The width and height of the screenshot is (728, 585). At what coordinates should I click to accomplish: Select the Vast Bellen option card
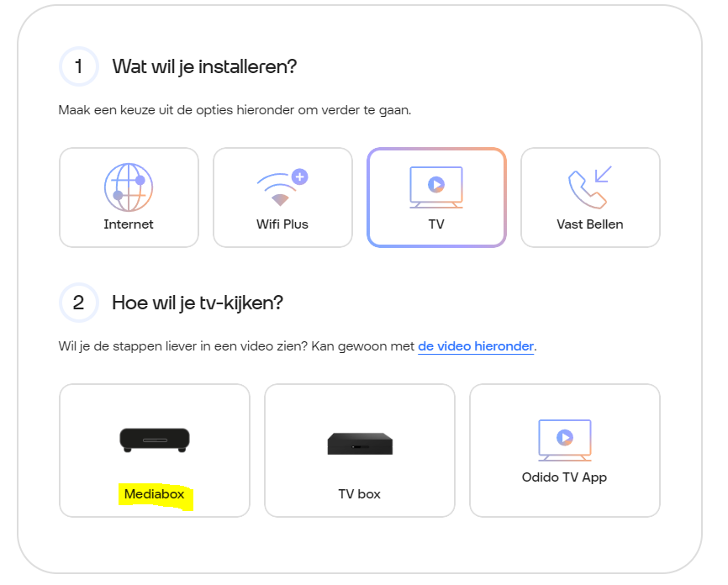pyautogui.click(x=591, y=198)
